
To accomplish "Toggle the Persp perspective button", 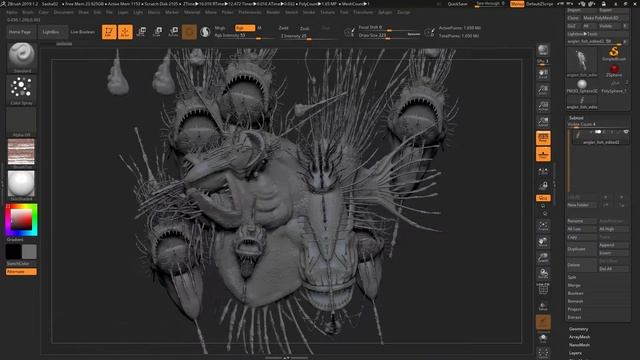I will (543, 138).
